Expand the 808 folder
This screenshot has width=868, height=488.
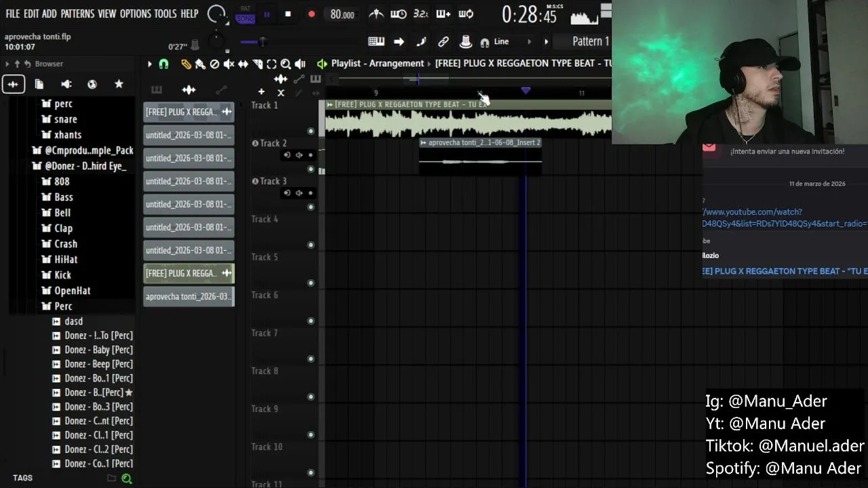click(56, 182)
